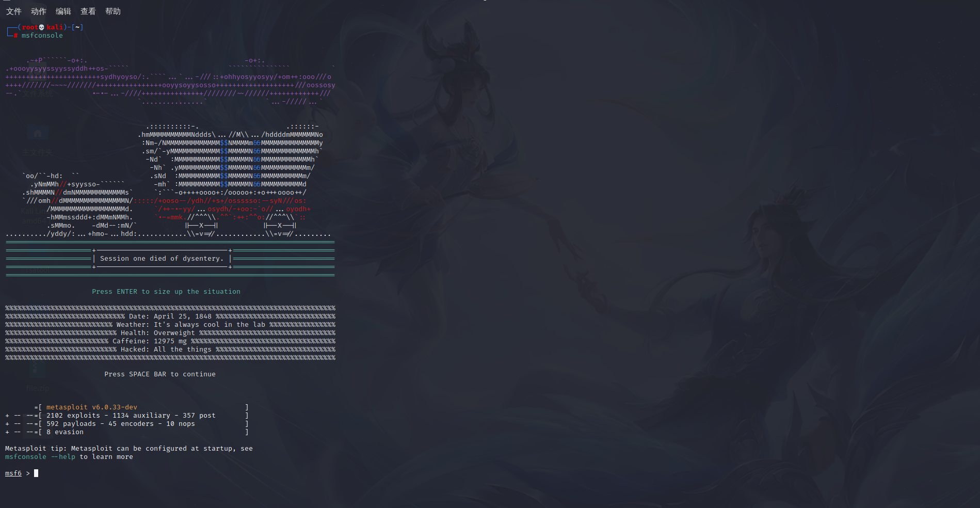The image size is (980, 508).
Task: Click the 'Hacked: All the things' line
Action: click(x=166, y=350)
